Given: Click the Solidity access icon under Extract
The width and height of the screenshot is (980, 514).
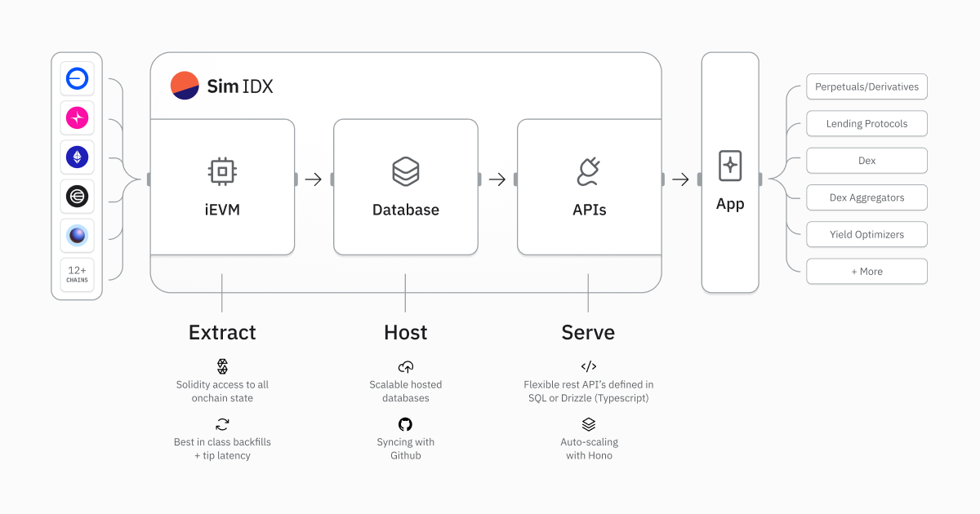Looking at the screenshot, I should (x=222, y=366).
